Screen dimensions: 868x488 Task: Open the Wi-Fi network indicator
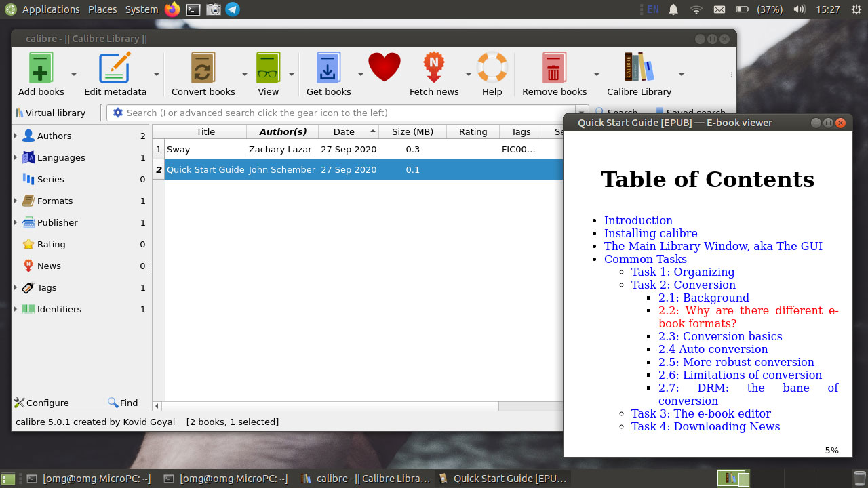696,9
